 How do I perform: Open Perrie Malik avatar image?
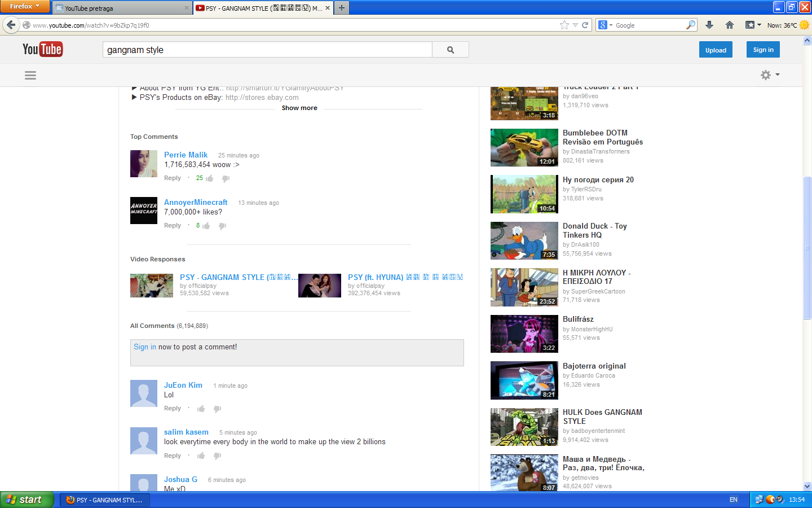144,164
